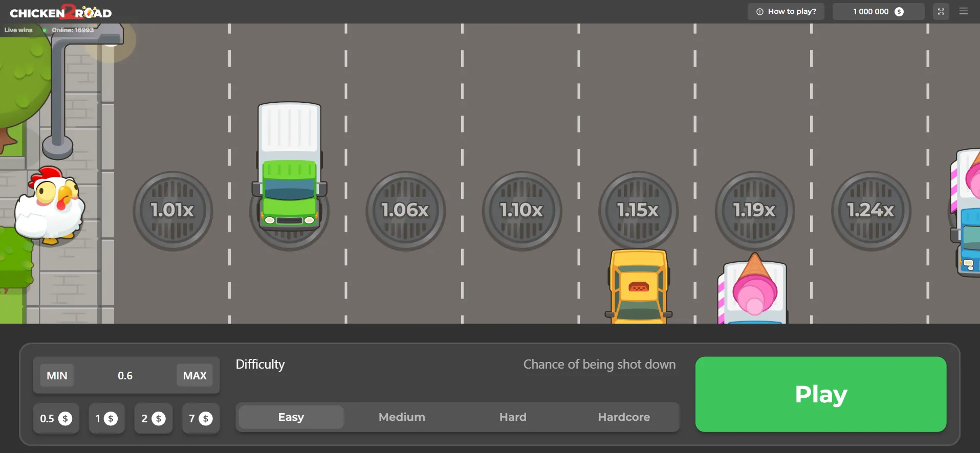Open How to play? help

pos(786,11)
